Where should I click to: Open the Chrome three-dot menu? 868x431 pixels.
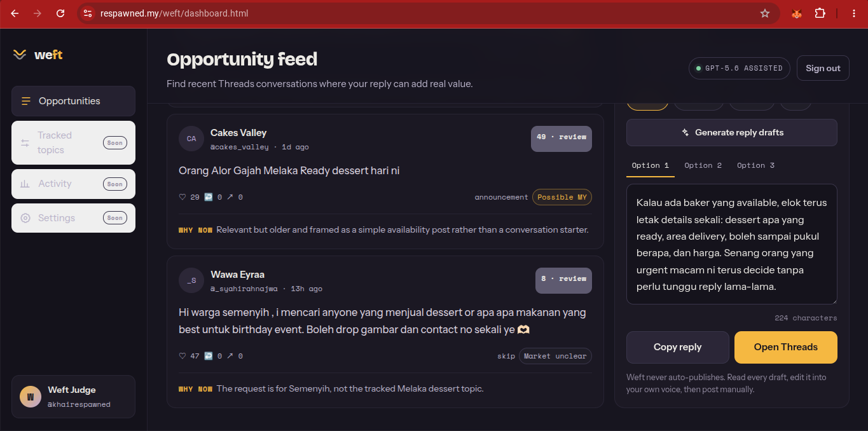coord(854,13)
